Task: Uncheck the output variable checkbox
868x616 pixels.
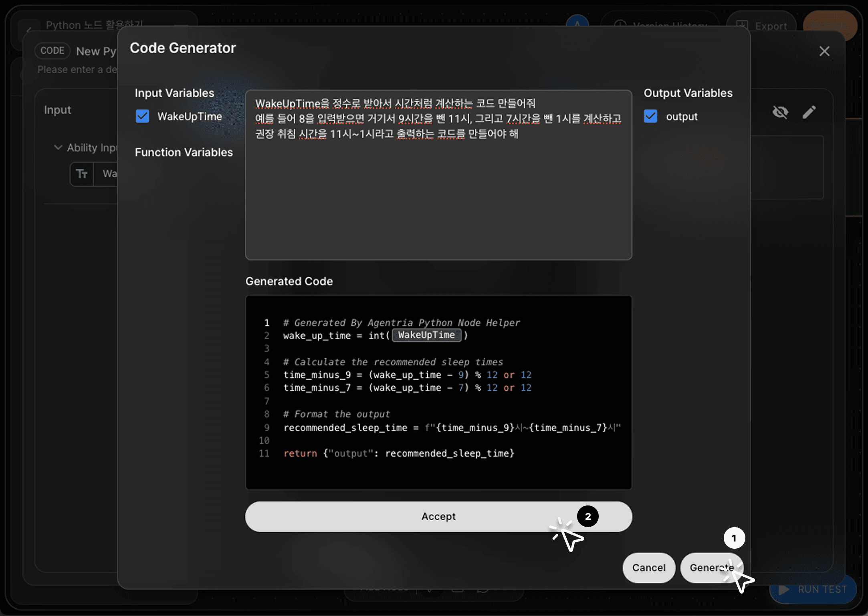Action: point(650,117)
